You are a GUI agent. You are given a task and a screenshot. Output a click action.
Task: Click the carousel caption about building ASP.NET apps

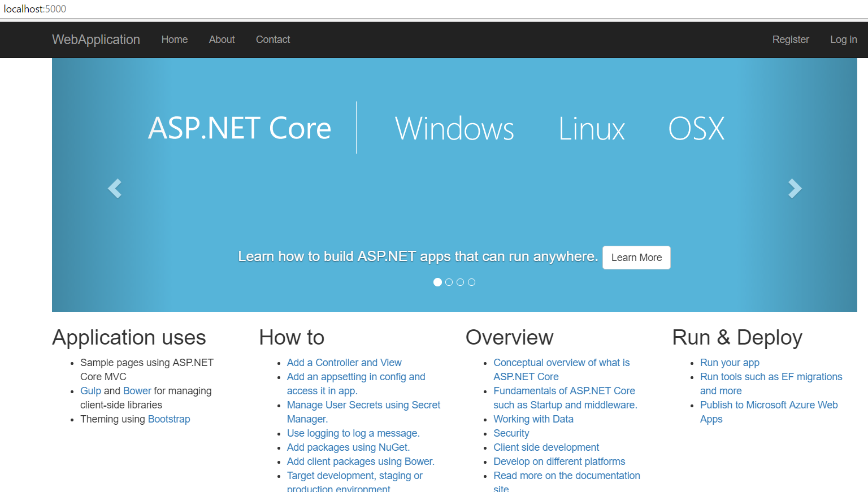pos(418,256)
